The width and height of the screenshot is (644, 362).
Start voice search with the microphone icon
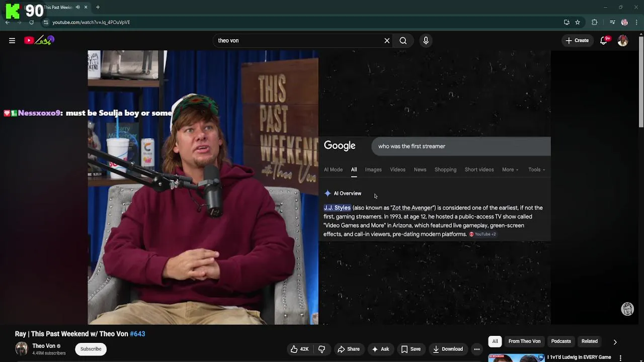(x=426, y=41)
